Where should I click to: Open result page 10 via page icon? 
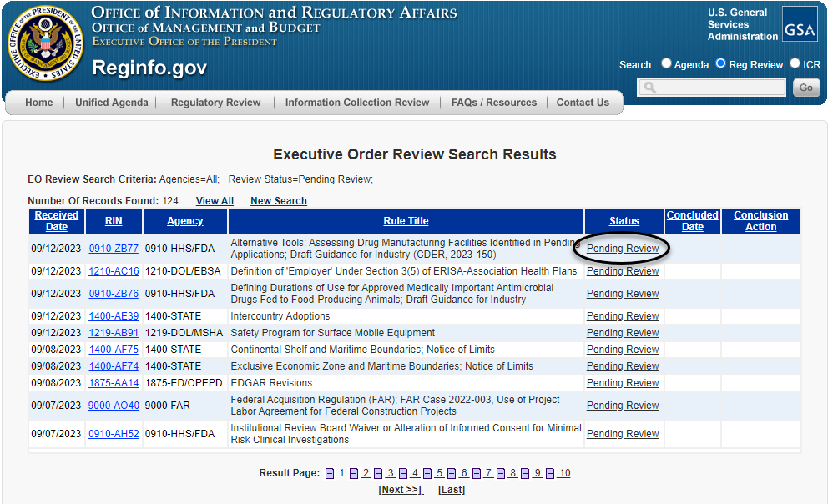point(550,473)
